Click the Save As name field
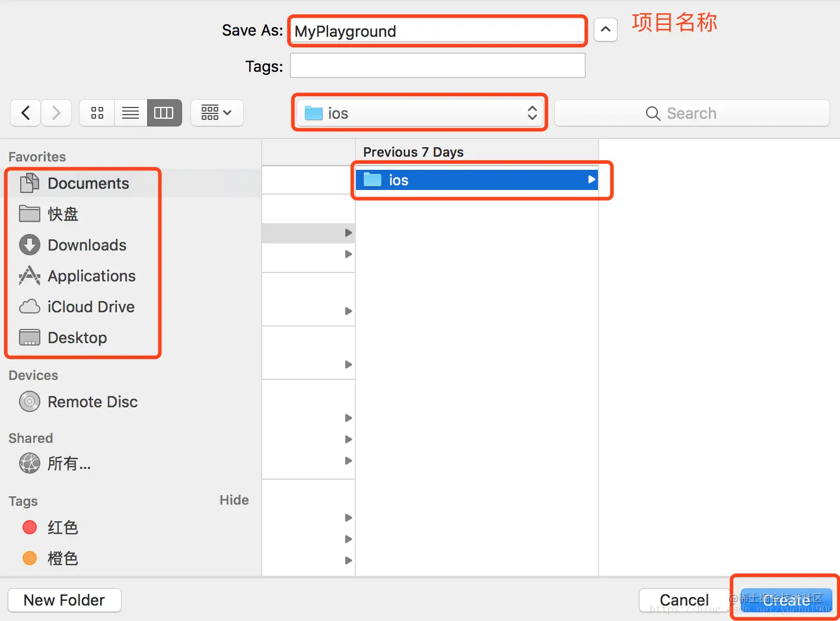 tap(437, 31)
